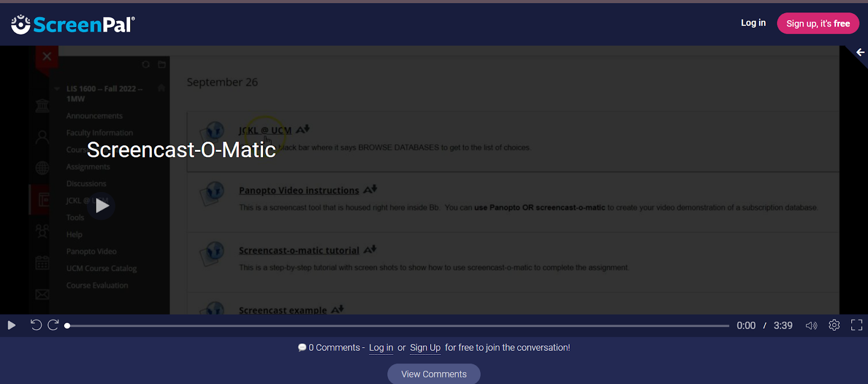
Task: Click the View Comments button
Action: pos(434,374)
